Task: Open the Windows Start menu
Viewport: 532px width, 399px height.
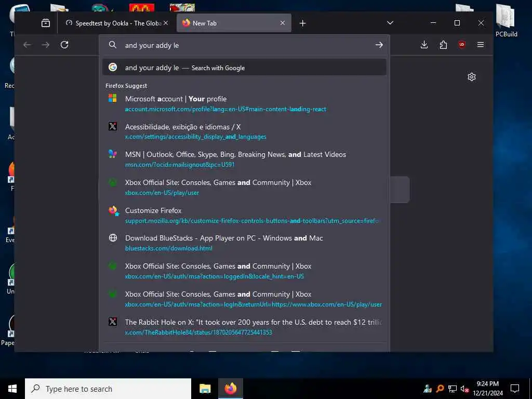Action: click(x=12, y=389)
